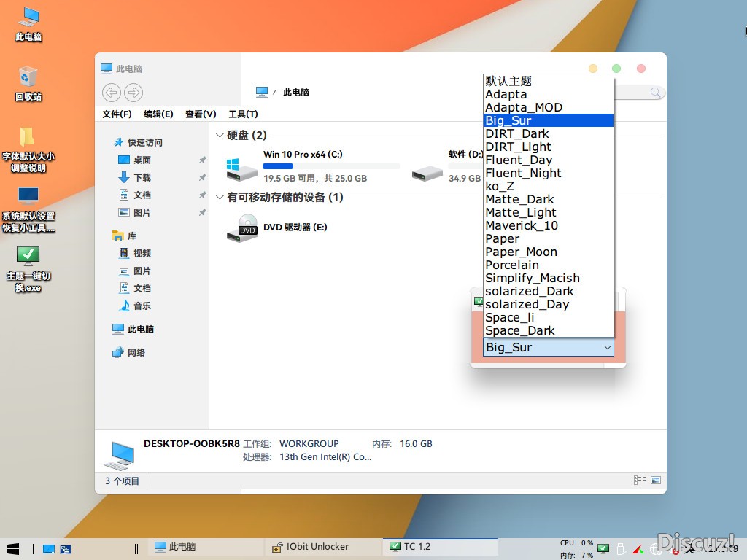Image resolution: width=747 pixels, height=560 pixels.
Task: Open the 字体默认大小调整说明 folder icon
Action: point(28,149)
